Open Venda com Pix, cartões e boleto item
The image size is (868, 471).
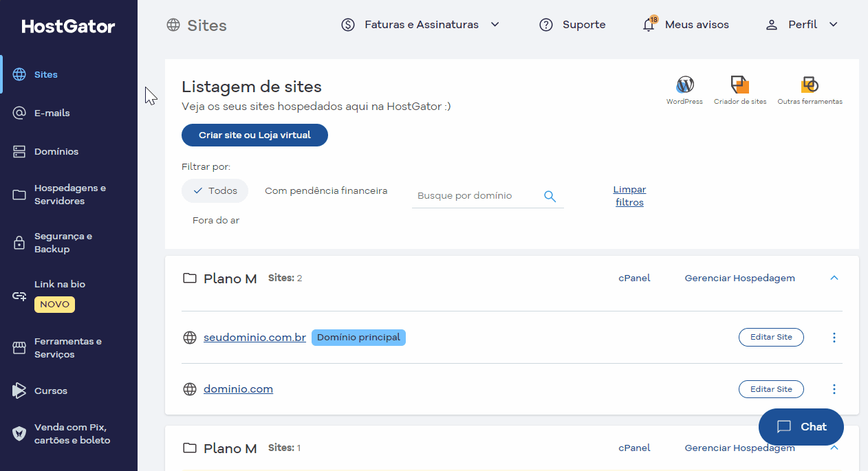coord(69,434)
